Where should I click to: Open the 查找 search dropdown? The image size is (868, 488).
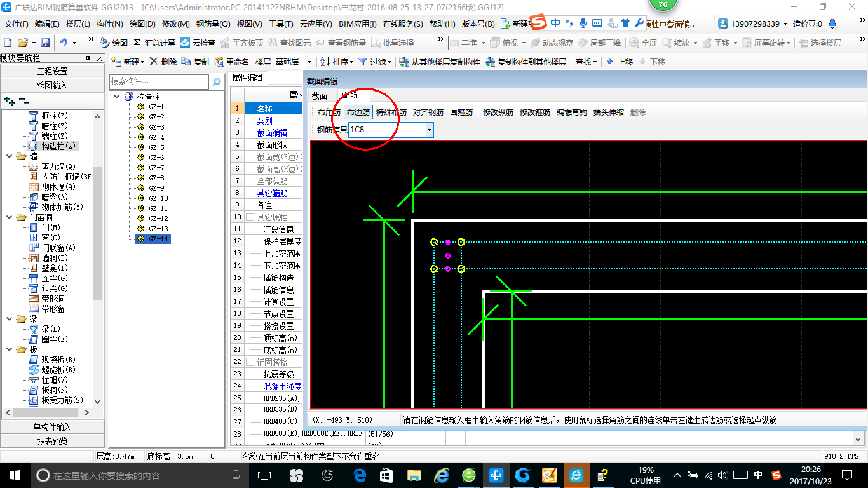(x=587, y=62)
